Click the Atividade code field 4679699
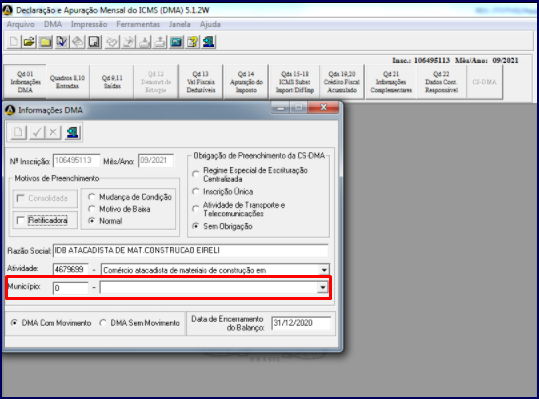 tap(70, 269)
